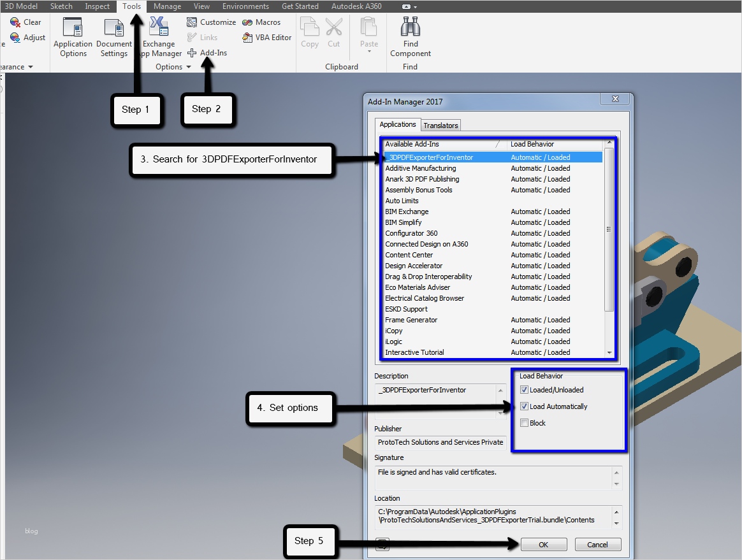The width and height of the screenshot is (742, 560).
Task: Launch the VBA Editor
Action: 267,38
